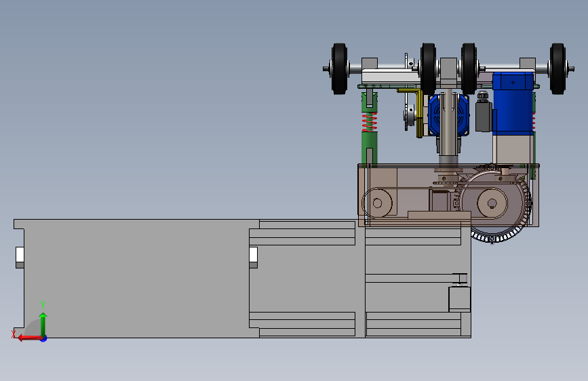
Task: Select the white rectangular block on the base's left edge
Action: 20,255
